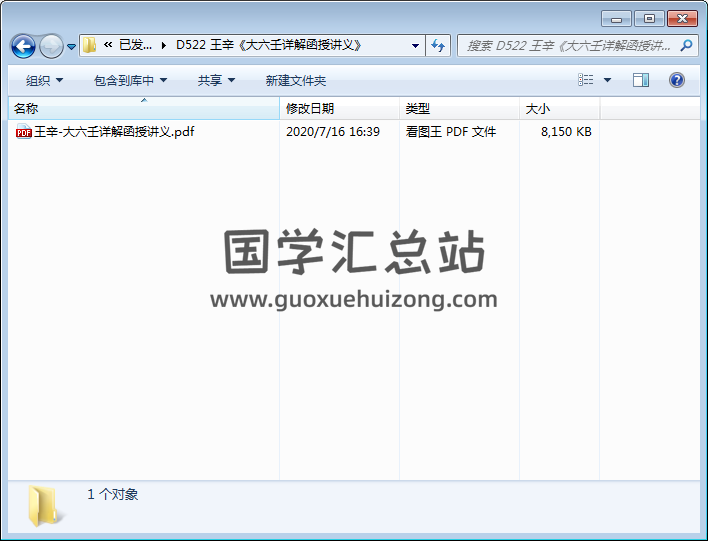Close the Explorer window
Image resolution: width=708 pixels, height=541 pixels.
682,19
